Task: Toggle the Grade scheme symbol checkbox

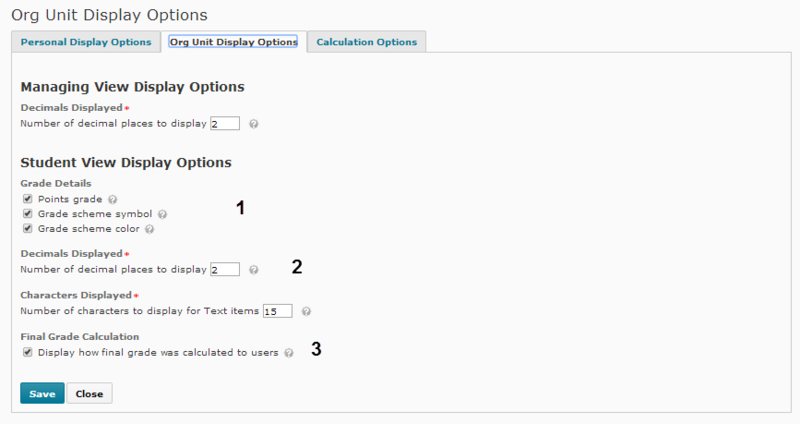Action: tap(26, 214)
